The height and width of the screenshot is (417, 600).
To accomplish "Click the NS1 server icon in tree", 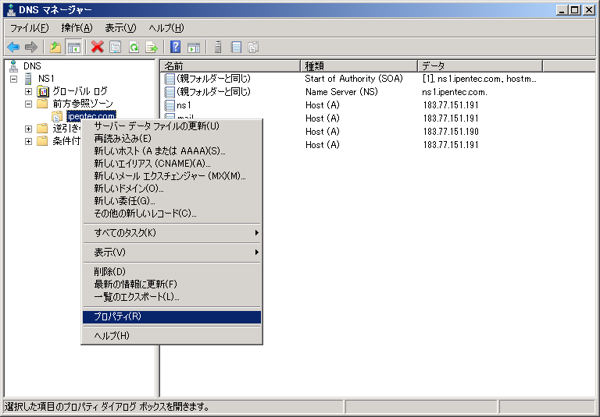I will click(x=28, y=79).
